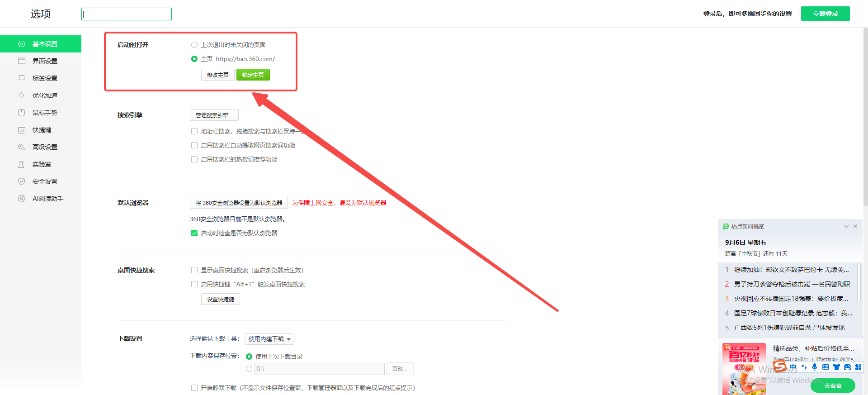Enable 启用搜索栏自动提取网页搜索词功能 checkbox
The image size is (868, 395).
pyautogui.click(x=194, y=145)
